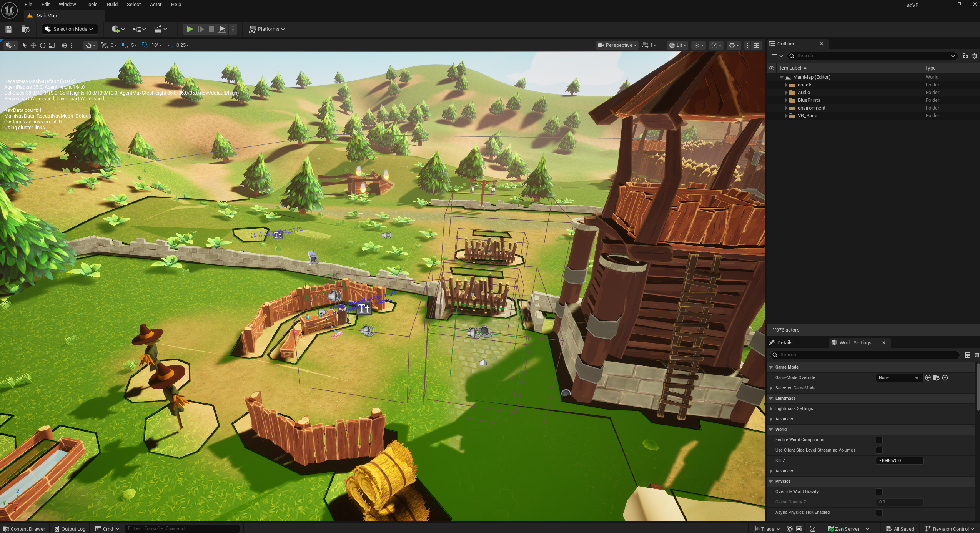Check Override World Gravity

[879, 492]
